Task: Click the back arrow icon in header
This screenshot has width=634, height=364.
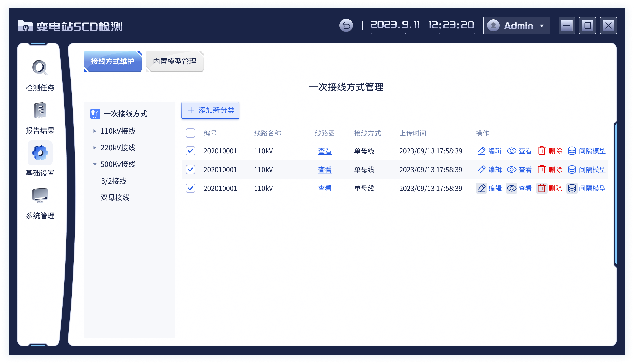Action: coord(346,25)
